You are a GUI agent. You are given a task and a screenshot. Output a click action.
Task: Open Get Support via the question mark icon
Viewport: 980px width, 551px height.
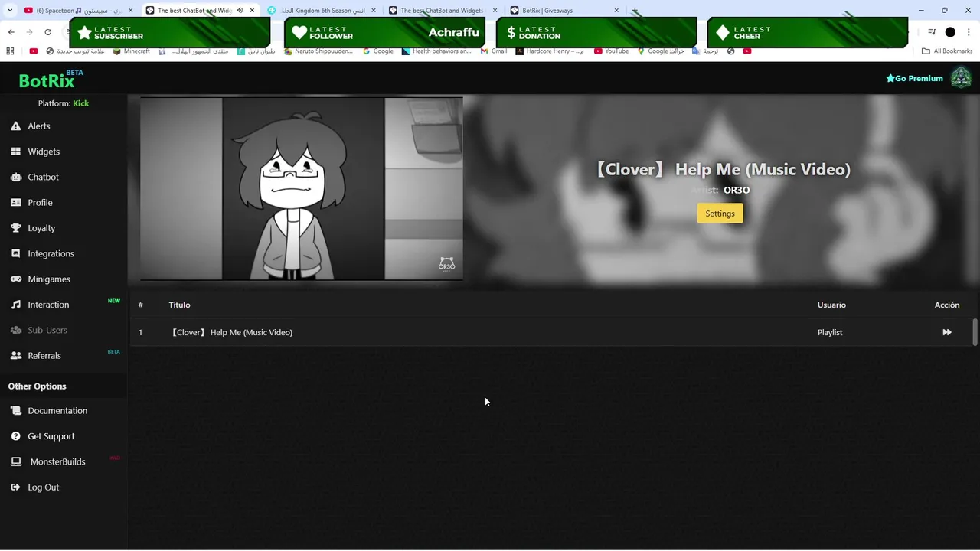click(x=15, y=436)
